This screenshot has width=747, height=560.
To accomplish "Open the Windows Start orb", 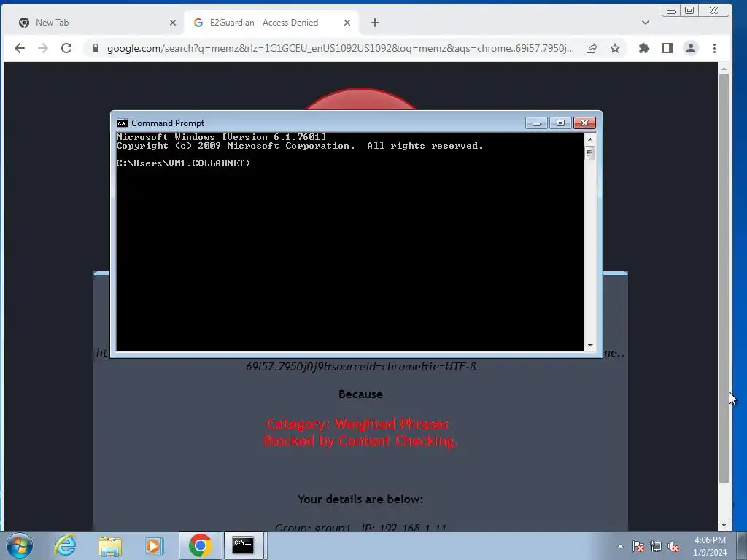I will tap(20, 545).
